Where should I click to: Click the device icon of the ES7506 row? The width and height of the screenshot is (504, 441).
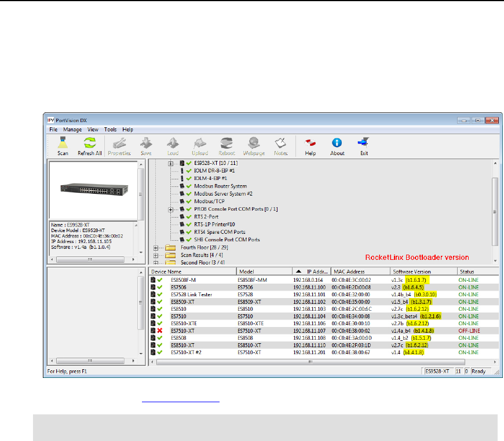click(x=153, y=287)
